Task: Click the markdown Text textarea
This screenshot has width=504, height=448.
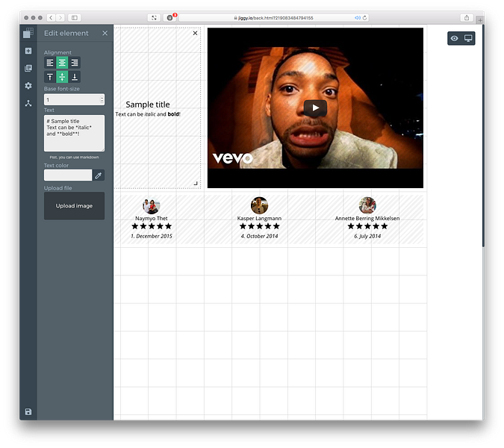Action: 74,133
